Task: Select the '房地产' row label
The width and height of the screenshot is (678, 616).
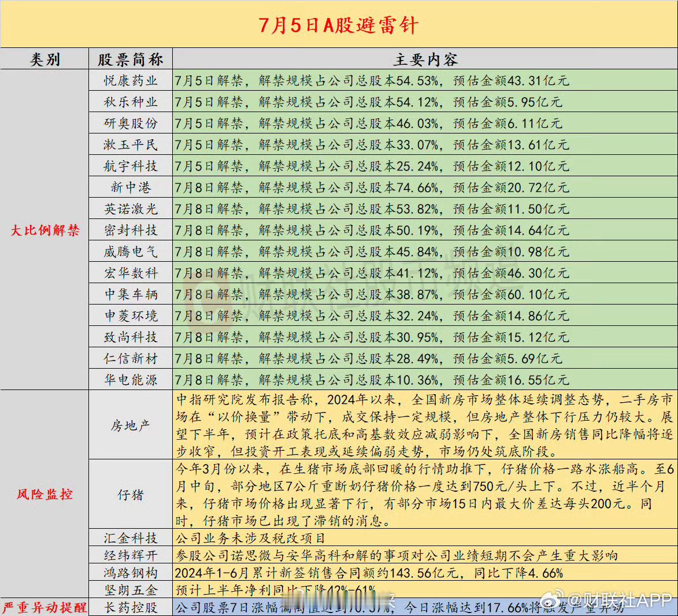Action: tap(131, 425)
